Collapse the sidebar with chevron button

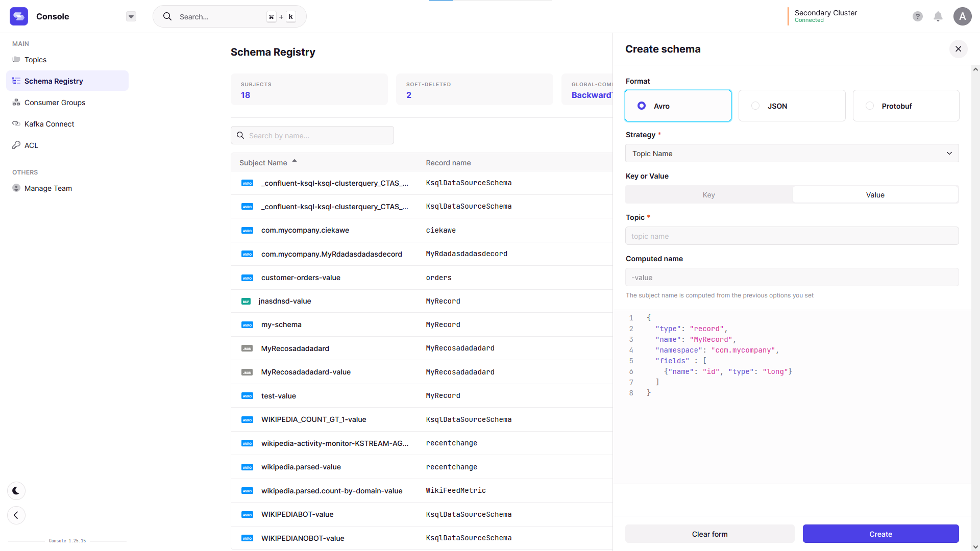(x=16, y=515)
